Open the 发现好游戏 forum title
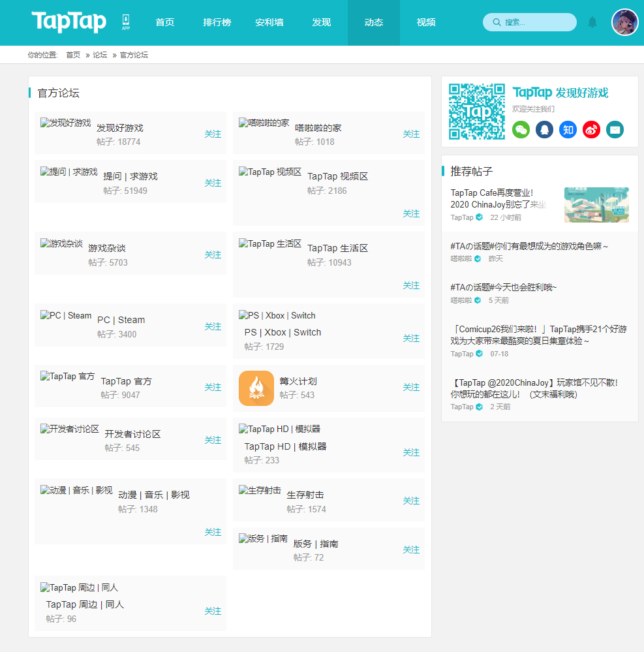Screen dimensions: 644x652 (x=120, y=128)
